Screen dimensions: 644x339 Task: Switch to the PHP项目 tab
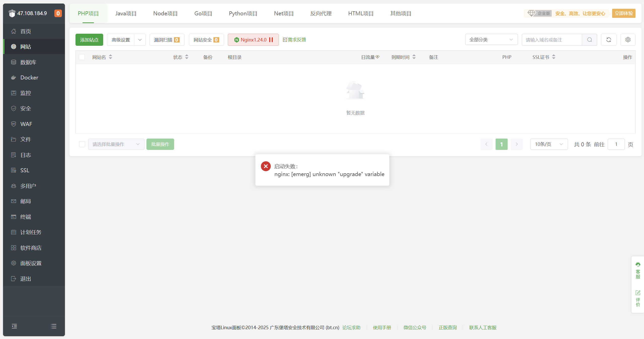click(x=88, y=13)
